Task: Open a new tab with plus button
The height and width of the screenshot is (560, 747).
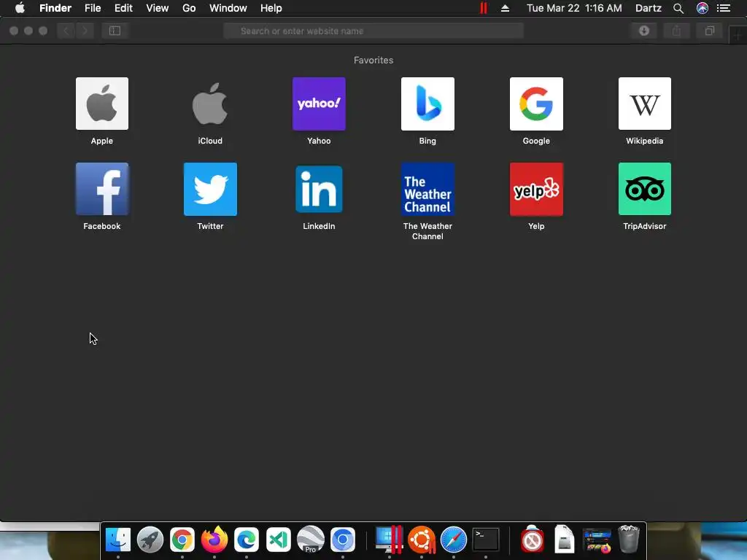Action: tap(738, 36)
